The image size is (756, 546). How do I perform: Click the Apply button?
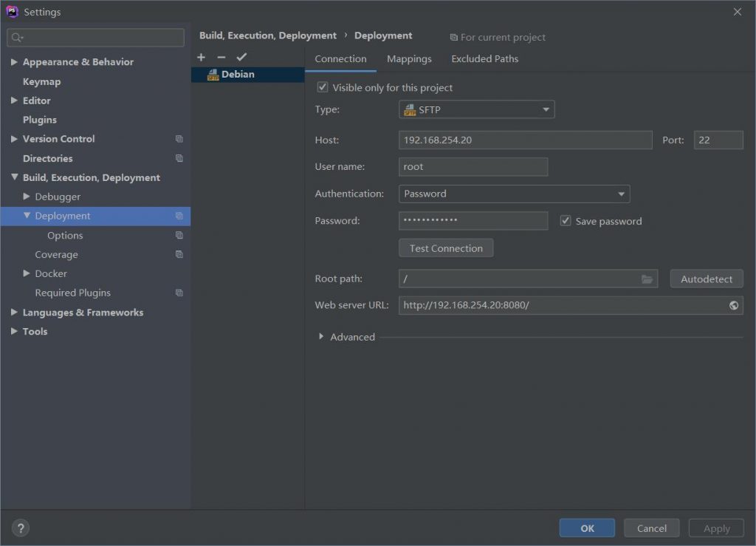[716, 528]
